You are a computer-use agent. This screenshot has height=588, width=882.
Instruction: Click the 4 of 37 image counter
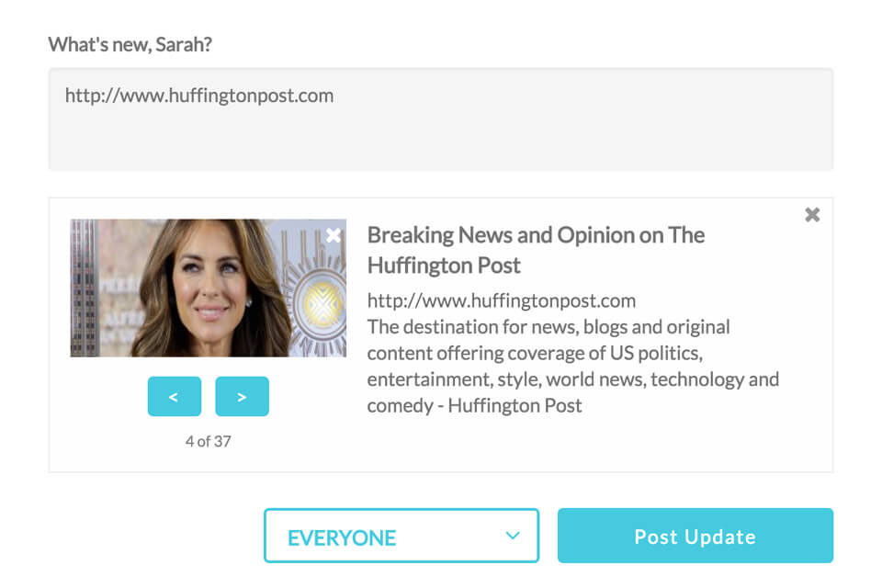click(208, 441)
